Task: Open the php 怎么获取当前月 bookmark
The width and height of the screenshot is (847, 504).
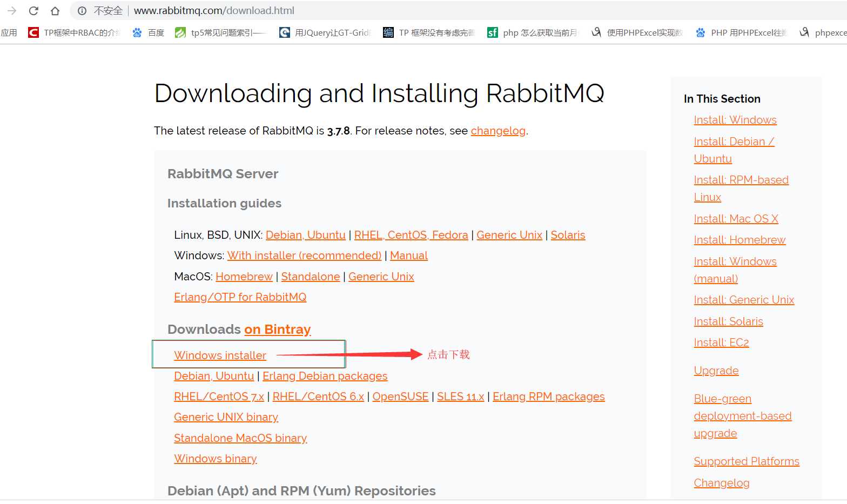Action: pos(533,33)
